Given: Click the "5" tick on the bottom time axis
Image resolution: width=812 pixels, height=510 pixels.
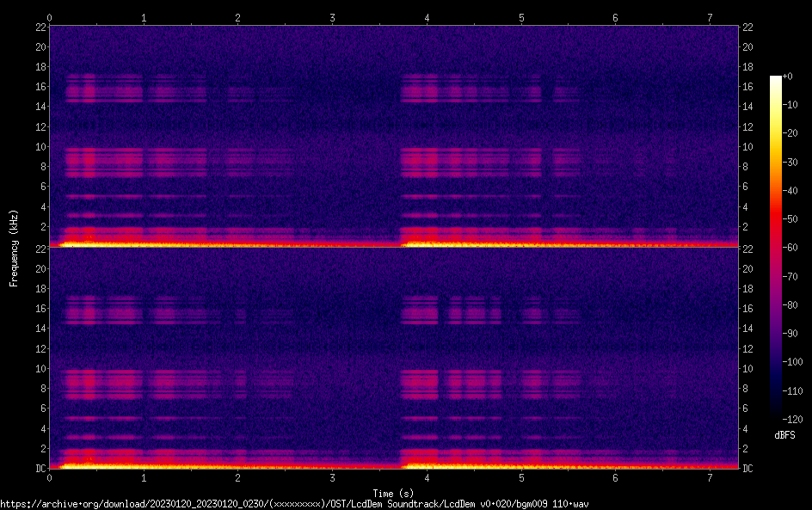Looking at the screenshot, I should click(x=521, y=478).
